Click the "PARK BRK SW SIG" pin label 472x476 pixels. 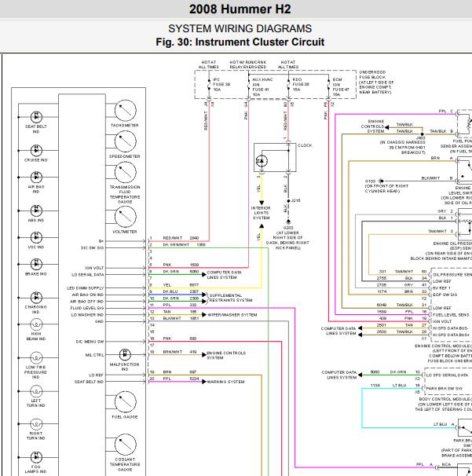pos(445,389)
